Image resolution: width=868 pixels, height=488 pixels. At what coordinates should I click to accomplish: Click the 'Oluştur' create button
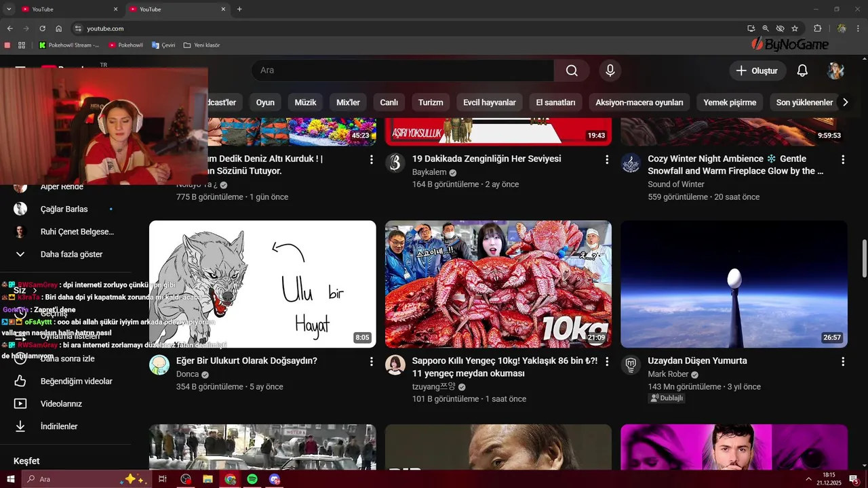coord(757,70)
